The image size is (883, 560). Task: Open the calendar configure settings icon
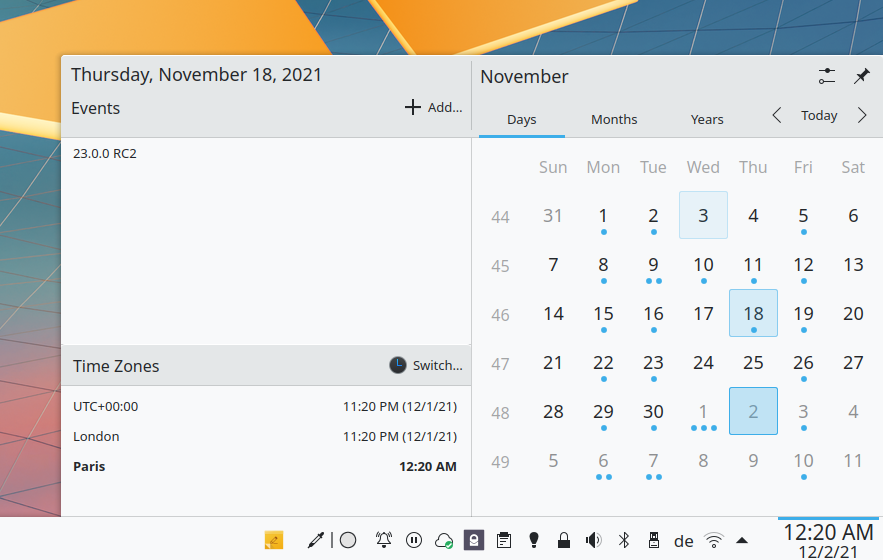pyautogui.click(x=826, y=76)
